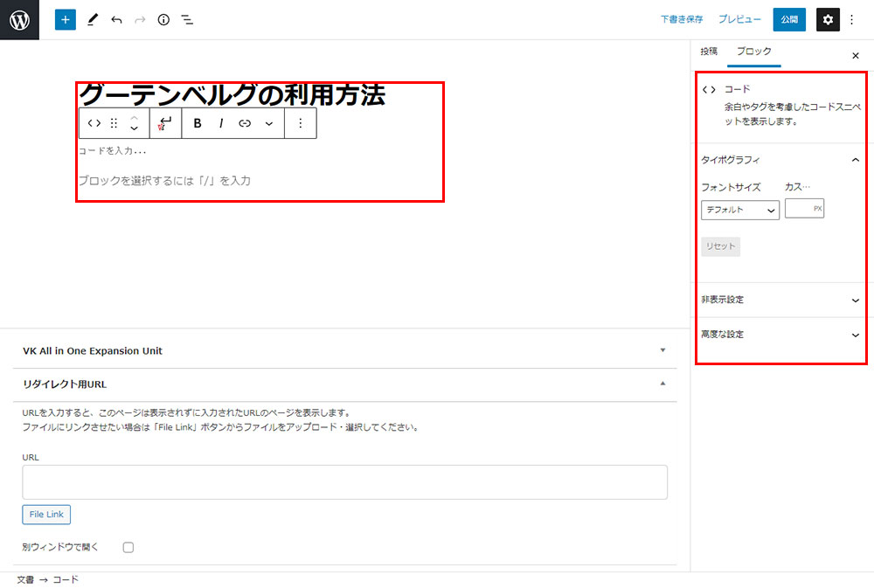The width and height of the screenshot is (874, 588).
Task: Expand the 非表示設定 panel
Action: point(780,300)
